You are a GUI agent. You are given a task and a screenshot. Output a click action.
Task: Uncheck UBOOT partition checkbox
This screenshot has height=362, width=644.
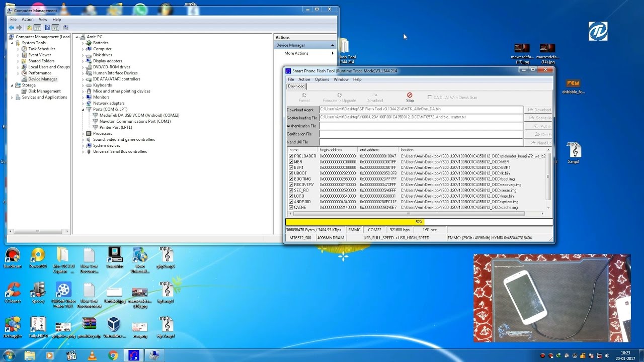click(291, 173)
